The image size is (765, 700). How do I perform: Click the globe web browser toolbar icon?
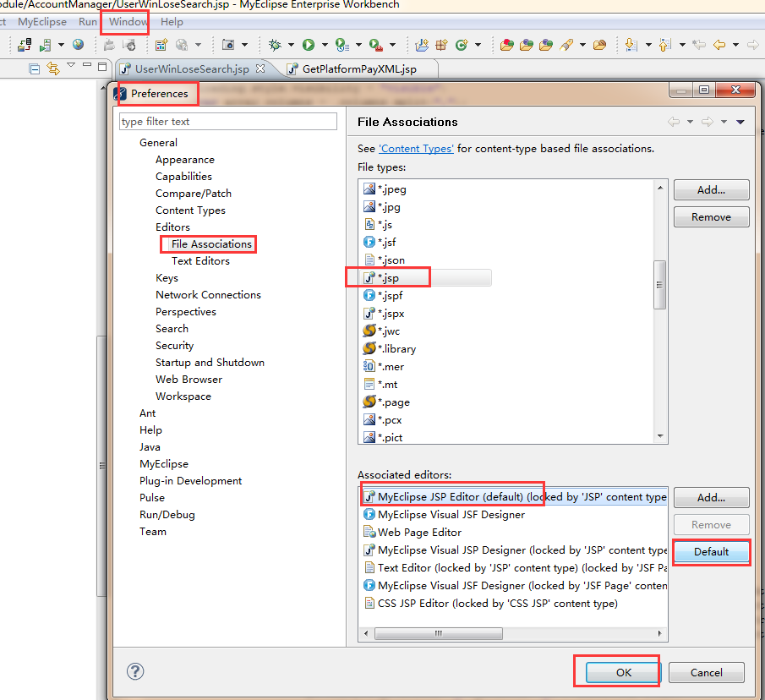pyautogui.click(x=78, y=45)
